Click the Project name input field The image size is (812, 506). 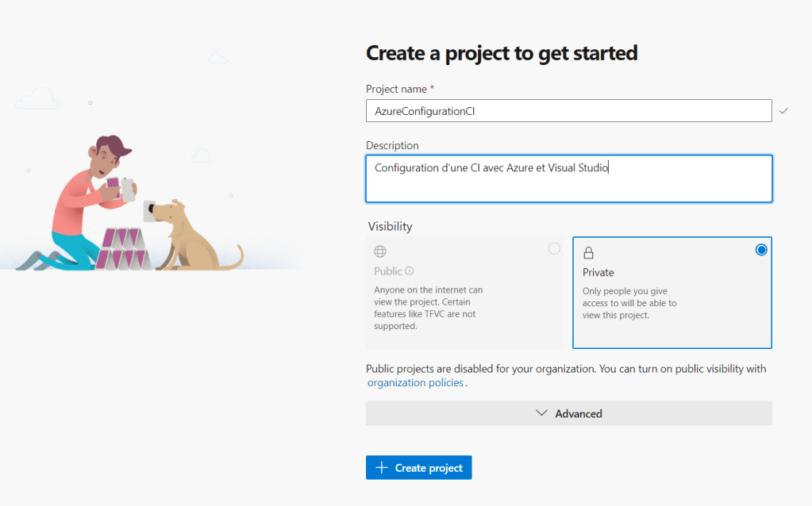568,111
